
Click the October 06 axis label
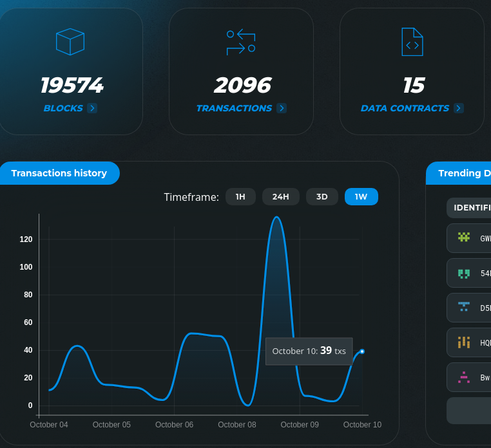pos(174,425)
